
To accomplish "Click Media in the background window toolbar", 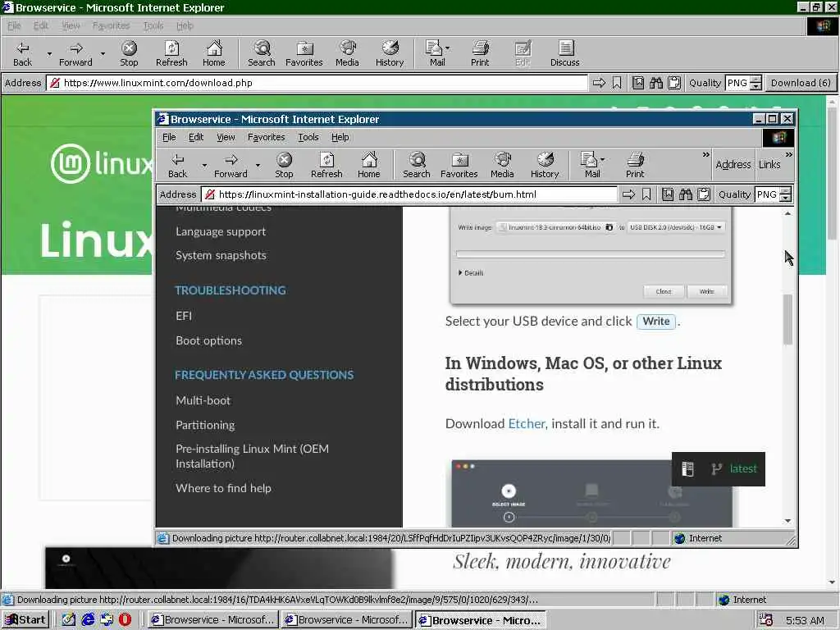I will coord(347,53).
